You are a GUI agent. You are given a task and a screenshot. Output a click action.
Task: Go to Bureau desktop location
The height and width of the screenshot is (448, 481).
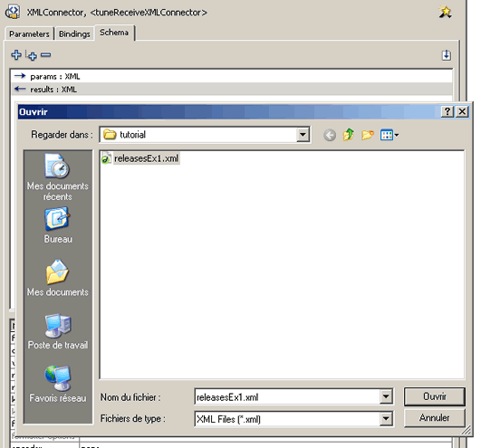click(58, 225)
